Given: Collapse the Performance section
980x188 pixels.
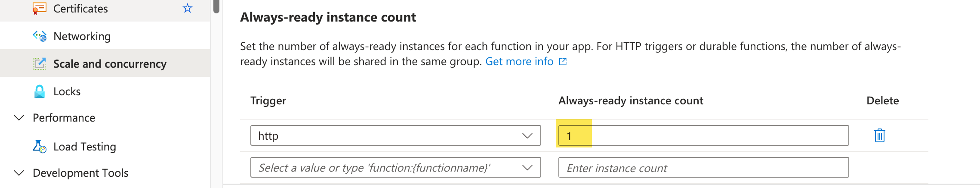Looking at the screenshot, I should (19, 118).
